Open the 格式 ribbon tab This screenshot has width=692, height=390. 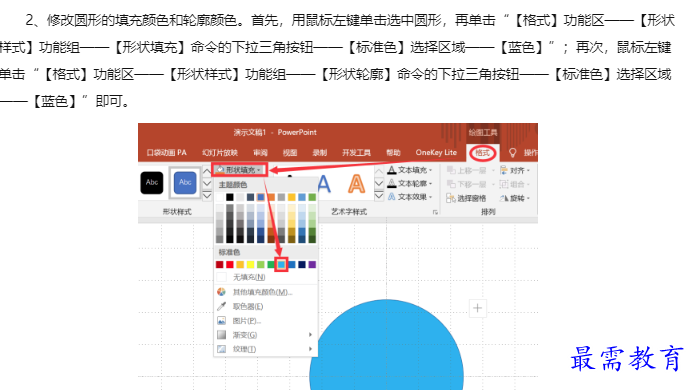[x=482, y=153]
